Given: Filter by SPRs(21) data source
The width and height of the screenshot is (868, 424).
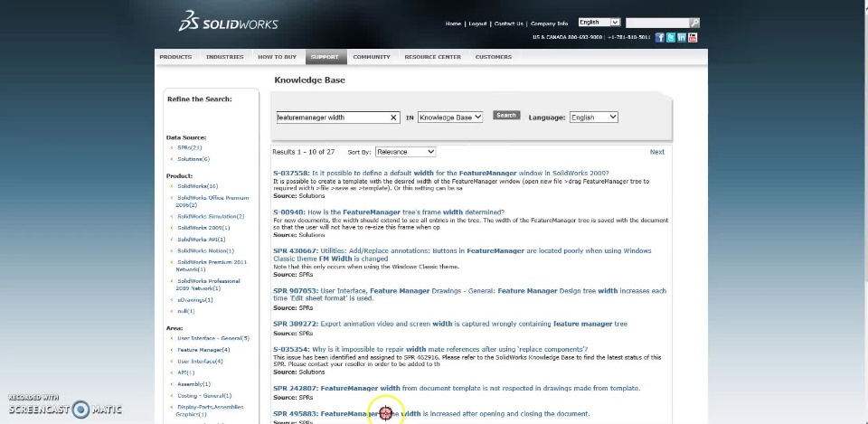Looking at the screenshot, I should click(189, 147).
